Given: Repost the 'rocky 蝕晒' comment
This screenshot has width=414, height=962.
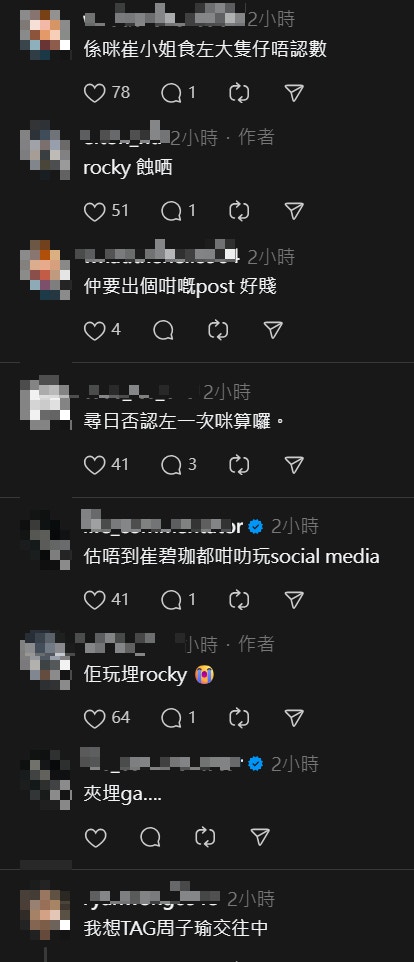Looking at the screenshot, I should tap(239, 211).
